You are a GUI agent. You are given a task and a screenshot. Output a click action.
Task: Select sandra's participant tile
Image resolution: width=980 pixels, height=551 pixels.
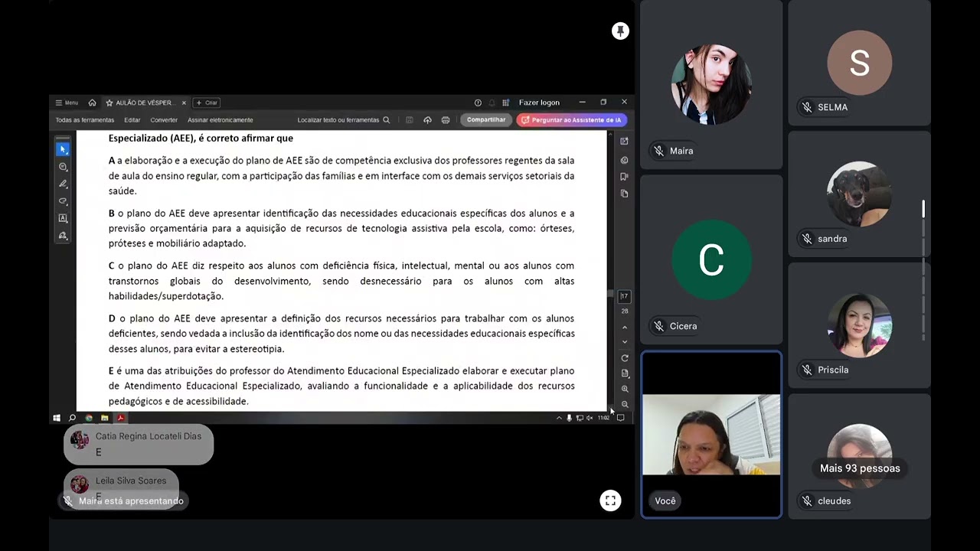(860, 194)
